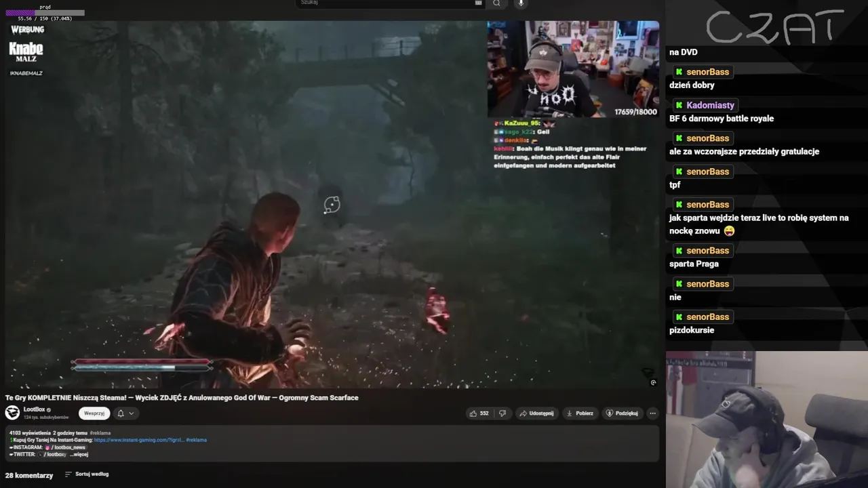Click the #reklama hashtag after the link
This screenshot has width=868, height=488.
[x=197, y=440]
